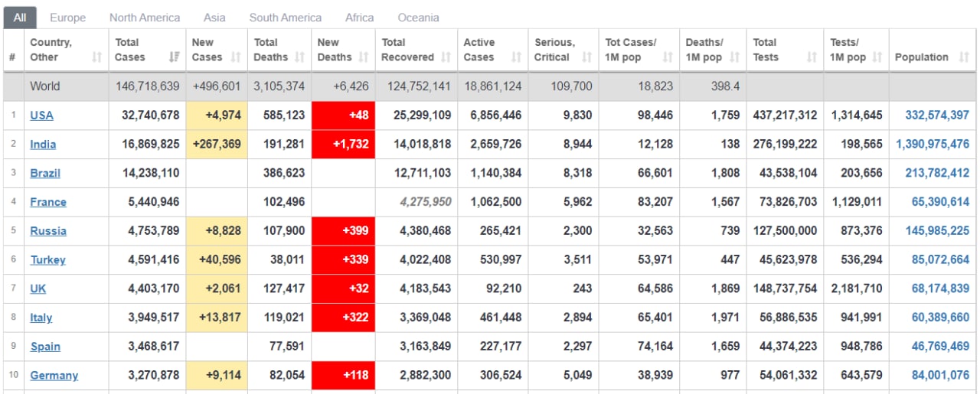Select Germany new cases +9,114 cell
Viewport: 980px width, 394px height.
click(x=217, y=376)
